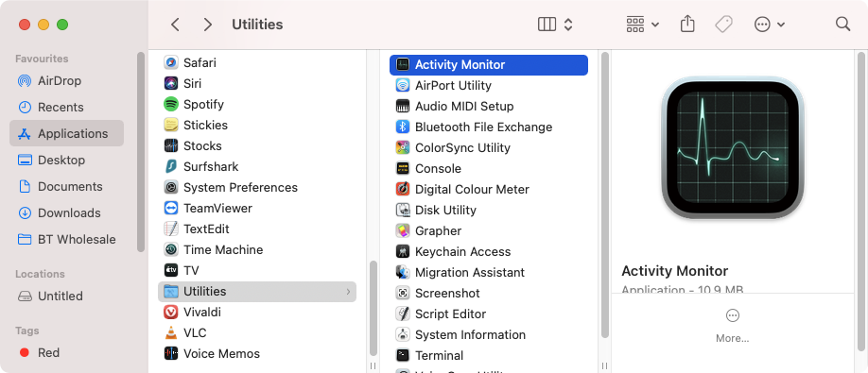Click the Surfshark app icon
The image size is (868, 373).
171,166
